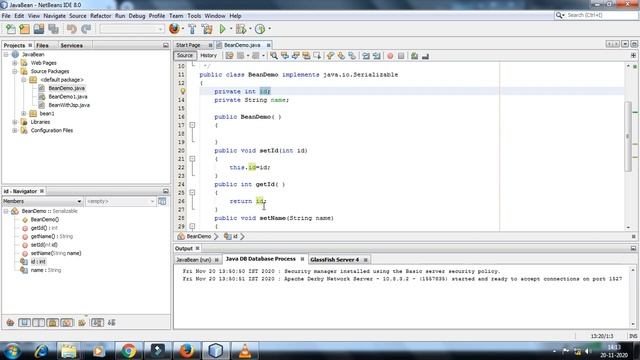Click Shift Line Right editor icon

[376, 56]
